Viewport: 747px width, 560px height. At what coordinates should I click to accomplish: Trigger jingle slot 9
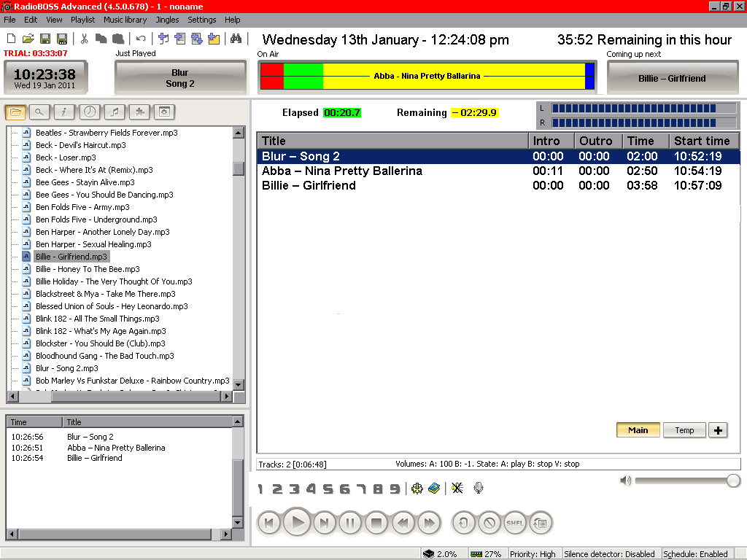[395, 489]
